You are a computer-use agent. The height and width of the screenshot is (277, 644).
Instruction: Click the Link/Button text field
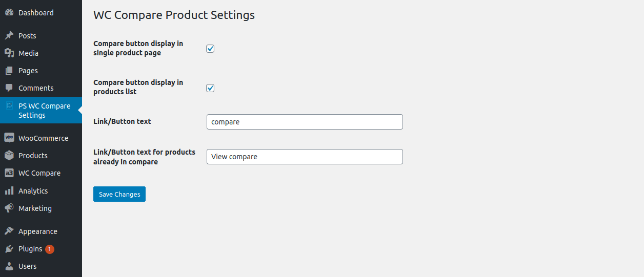[x=305, y=122]
